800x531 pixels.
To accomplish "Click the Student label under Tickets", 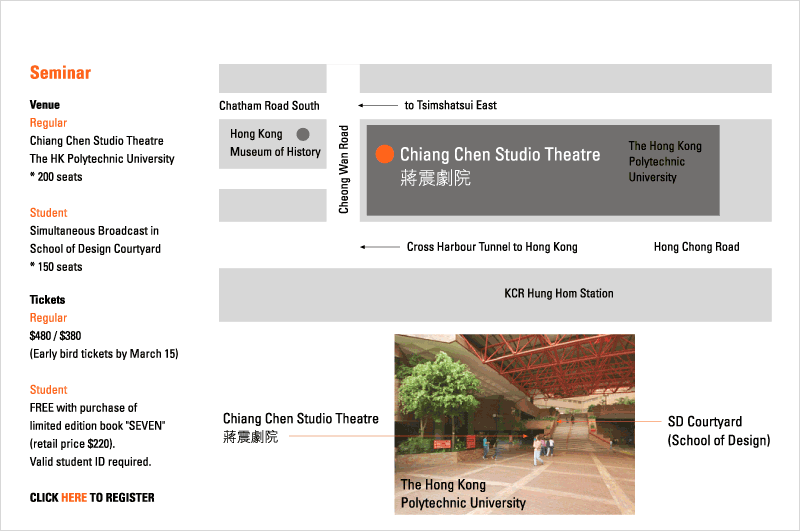I will point(48,390).
